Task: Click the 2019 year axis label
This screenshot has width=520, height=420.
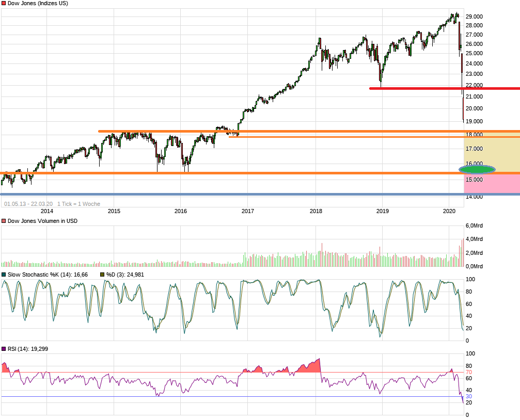Action: pyautogui.click(x=382, y=211)
